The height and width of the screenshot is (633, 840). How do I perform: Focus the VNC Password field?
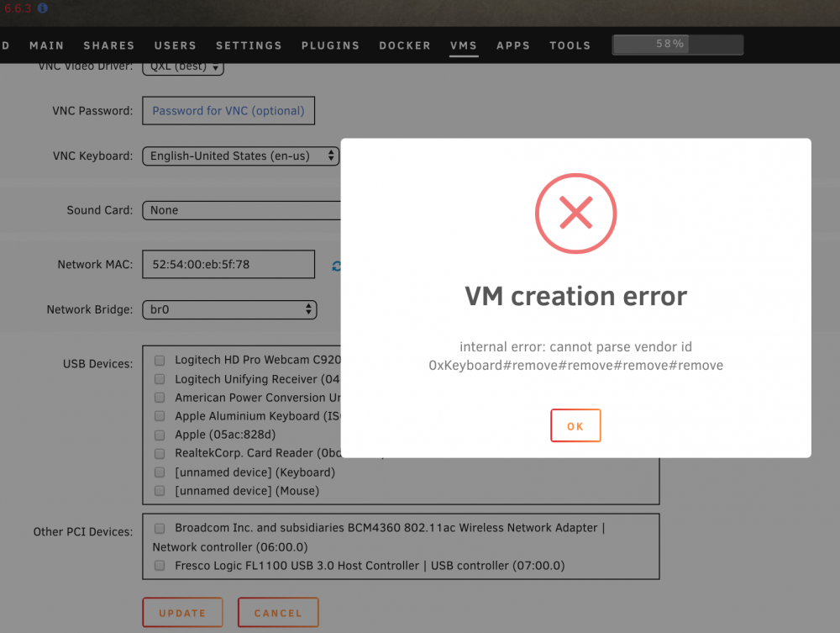pyautogui.click(x=228, y=110)
